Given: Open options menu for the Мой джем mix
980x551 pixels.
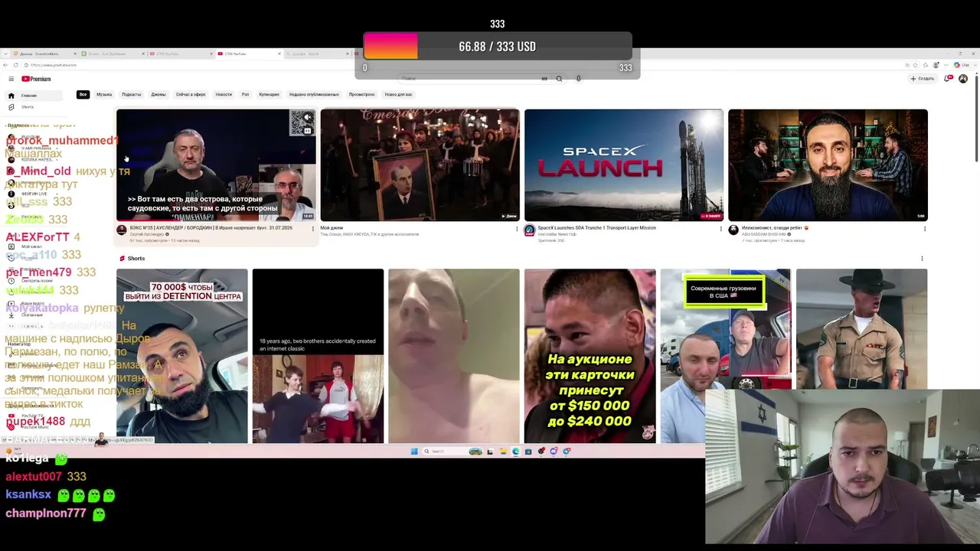Looking at the screenshot, I should 516,229.
